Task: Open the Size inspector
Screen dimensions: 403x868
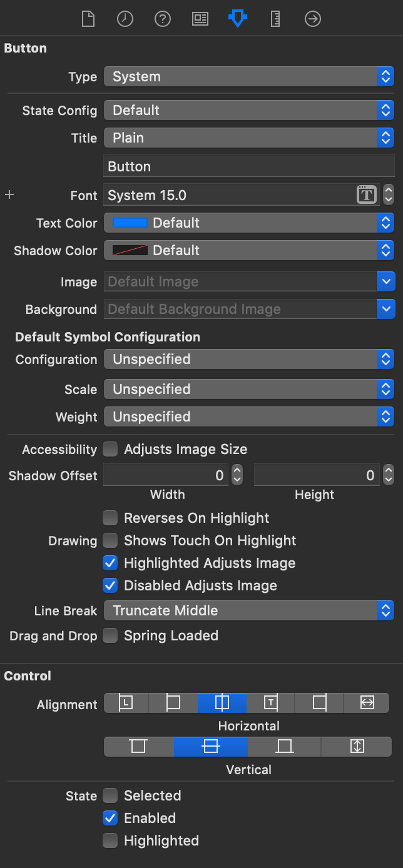Action: pos(274,19)
